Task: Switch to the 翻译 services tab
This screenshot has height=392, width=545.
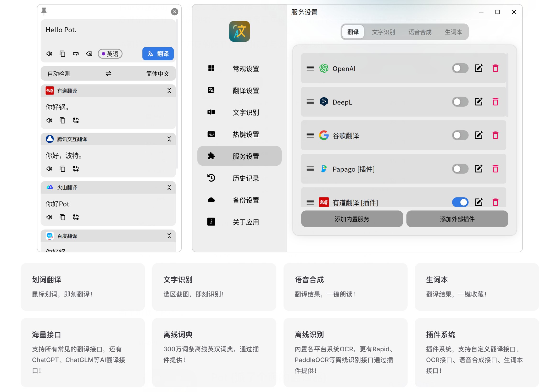Action: pyautogui.click(x=353, y=32)
